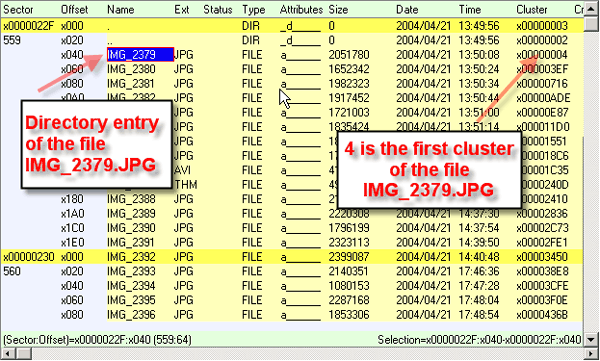Viewport: 600px width, 361px height.
Task: Click cluster value x00000004
Action: (542, 55)
